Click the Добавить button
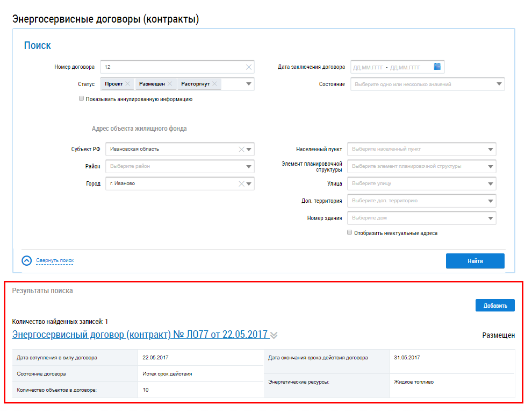This screenshot has height=411, width=532. coord(495,306)
